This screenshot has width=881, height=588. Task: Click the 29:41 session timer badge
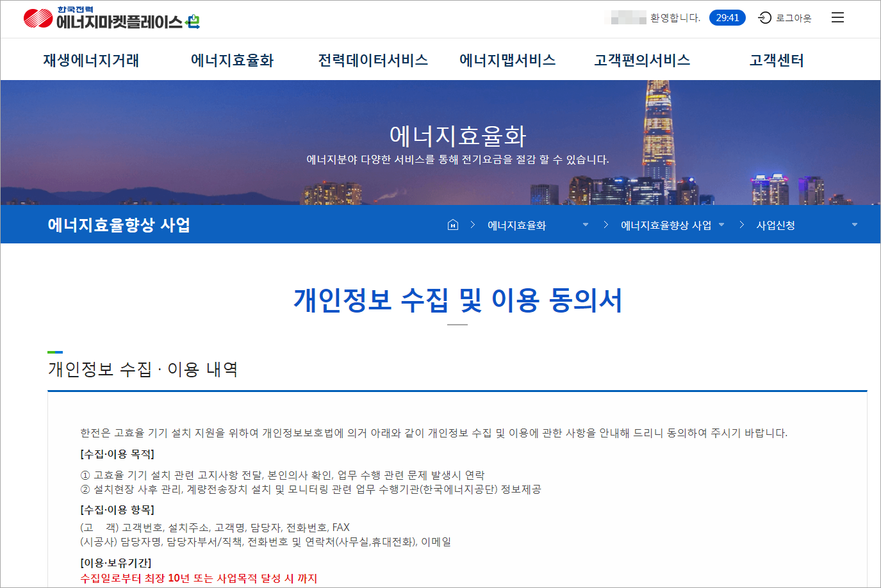click(x=727, y=18)
